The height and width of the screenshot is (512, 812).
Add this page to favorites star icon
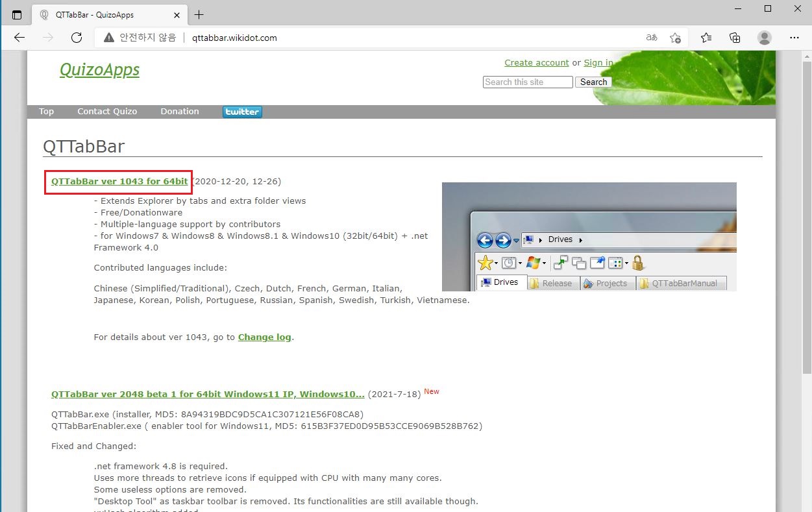[675, 38]
